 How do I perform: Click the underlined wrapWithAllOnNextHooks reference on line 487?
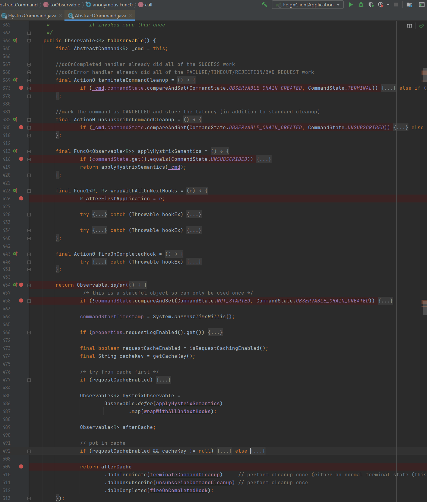(x=177, y=411)
